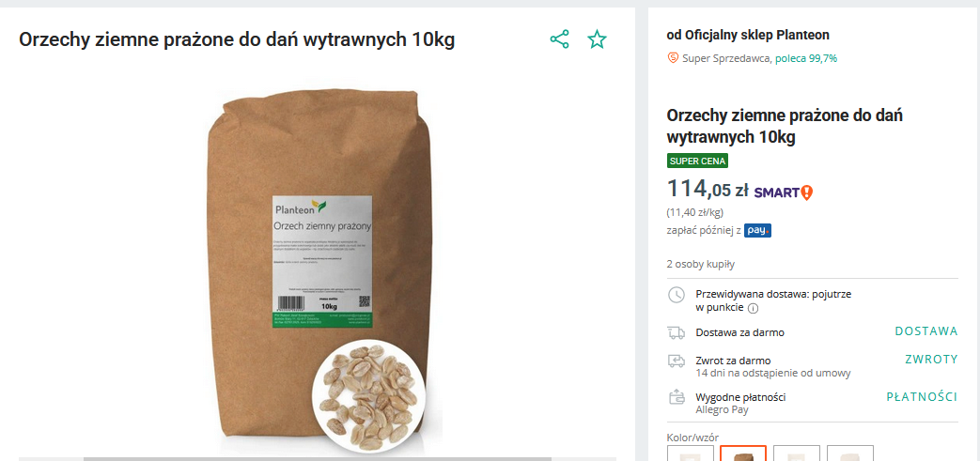This screenshot has width=980, height=461.
Task: Open the seller recommendation 'poleca 99,7%' link
Action: (806, 59)
